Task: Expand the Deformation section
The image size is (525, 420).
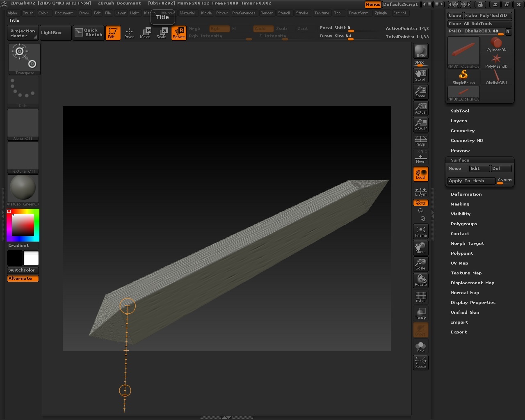Action: [x=466, y=194]
